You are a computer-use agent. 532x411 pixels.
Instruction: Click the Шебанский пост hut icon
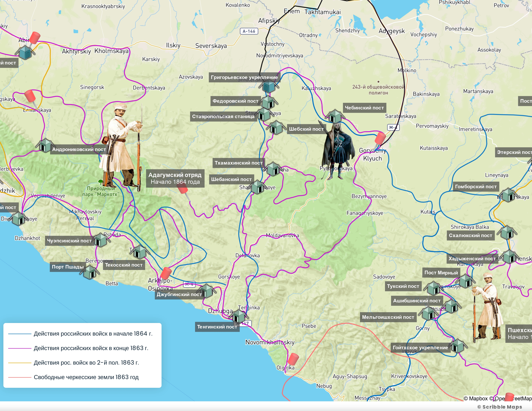point(257,187)
